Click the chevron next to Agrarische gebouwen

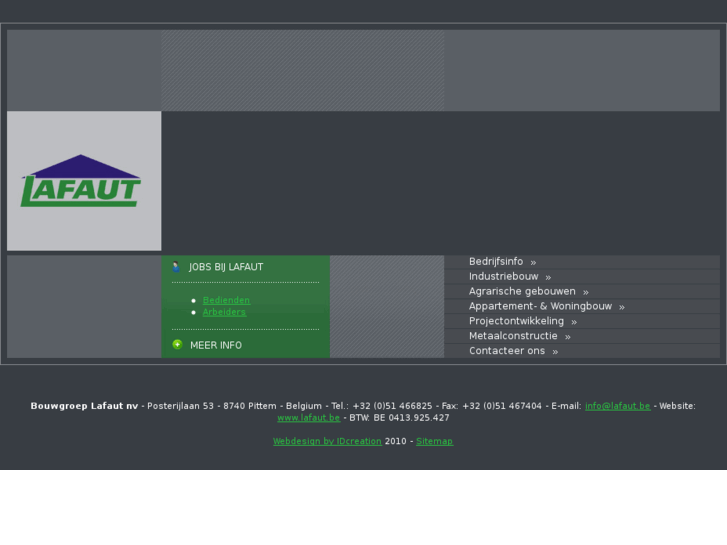tap(586, 292)
